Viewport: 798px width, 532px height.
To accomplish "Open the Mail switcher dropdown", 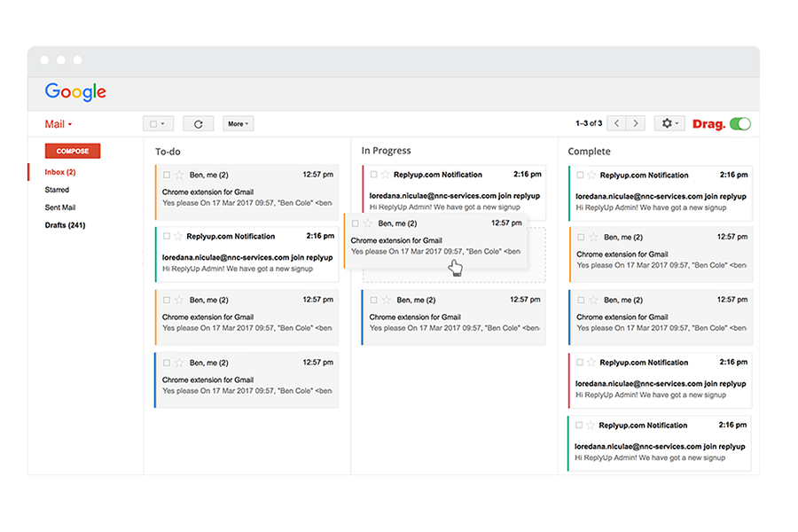I will coord(58,124).
